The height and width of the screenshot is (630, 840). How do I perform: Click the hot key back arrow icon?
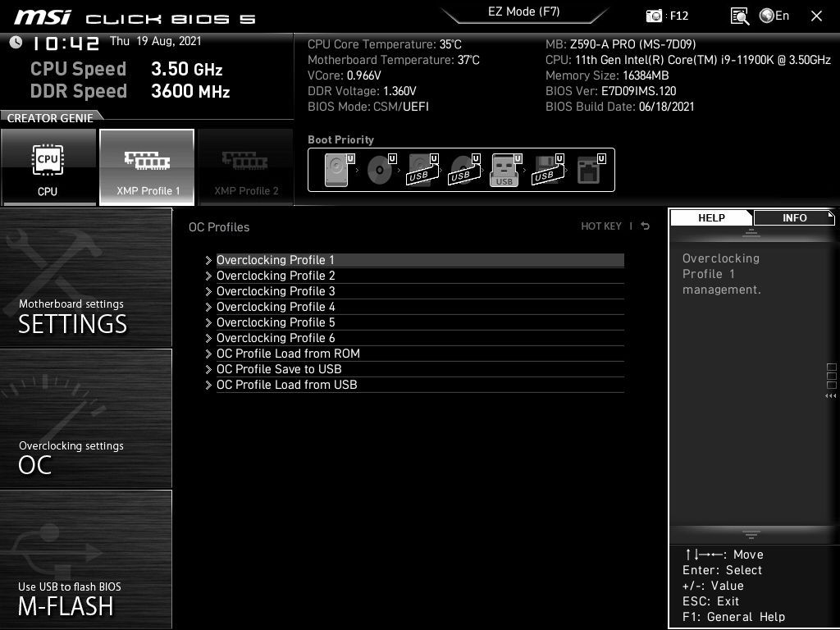pyautogui.click(x=646, y=226)
